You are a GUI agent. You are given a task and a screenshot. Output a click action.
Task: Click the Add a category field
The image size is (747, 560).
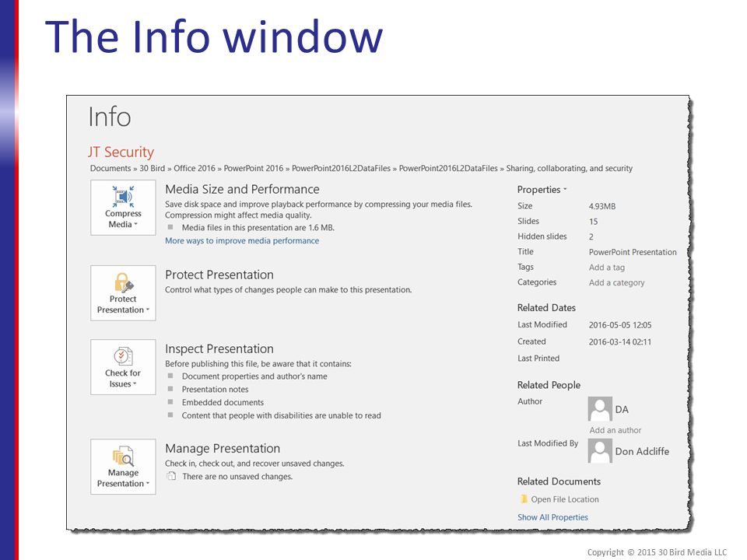tap(616, 282)
